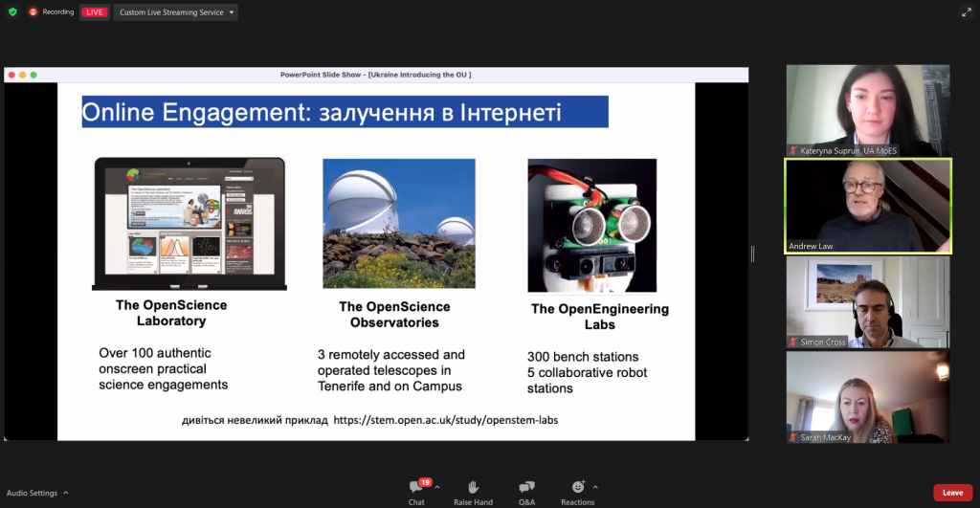This screenshot has height=508, width=980.
Task: Open the Chat panel icon
Action: click(x=415, y=487)
